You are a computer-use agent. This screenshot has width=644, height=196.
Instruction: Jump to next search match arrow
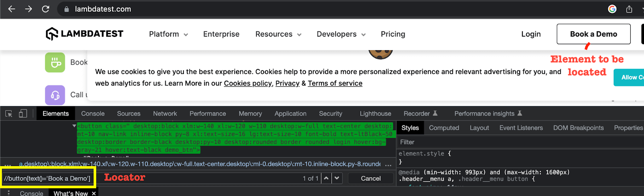tap(337, 178)
